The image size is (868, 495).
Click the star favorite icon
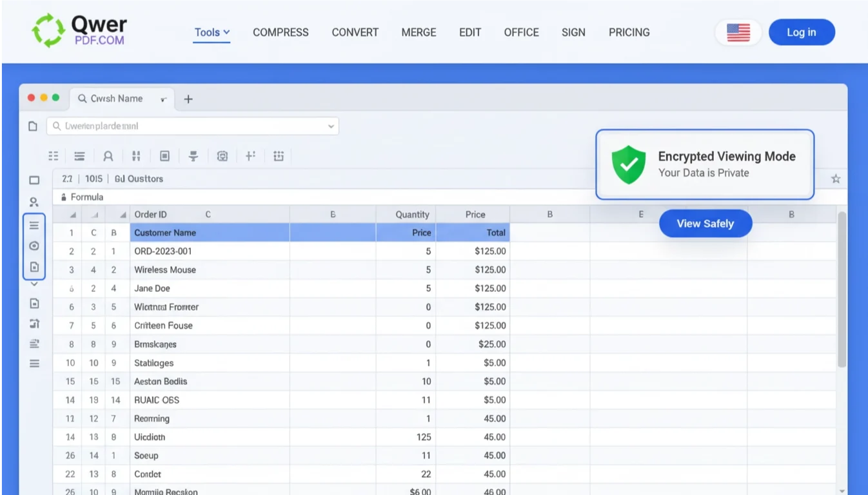click(836, 179)
